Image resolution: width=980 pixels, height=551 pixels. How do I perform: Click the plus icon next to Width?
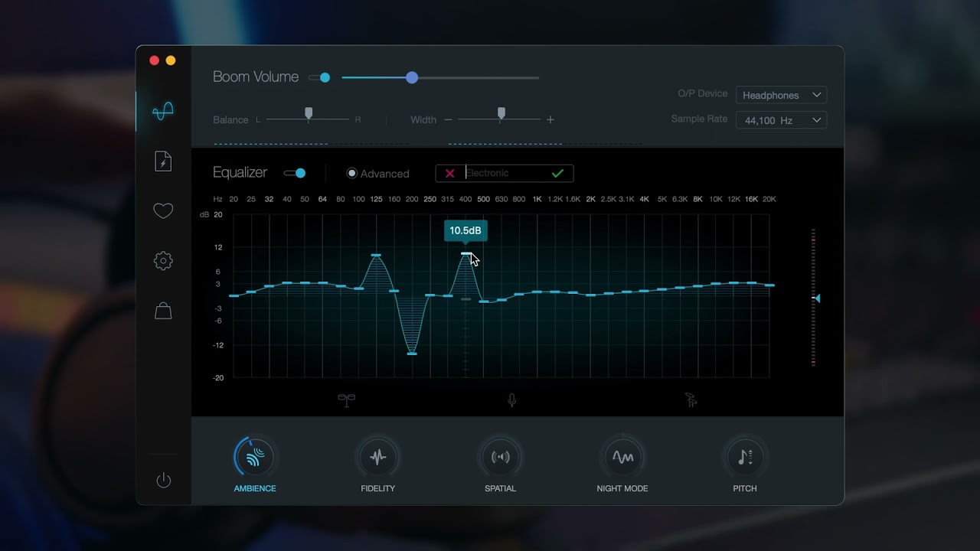(550, 119)
